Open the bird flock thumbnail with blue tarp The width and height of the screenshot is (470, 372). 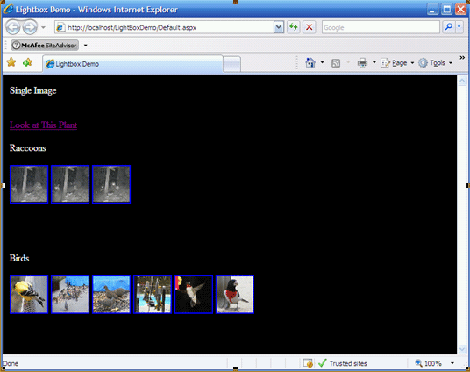point(70,294)
